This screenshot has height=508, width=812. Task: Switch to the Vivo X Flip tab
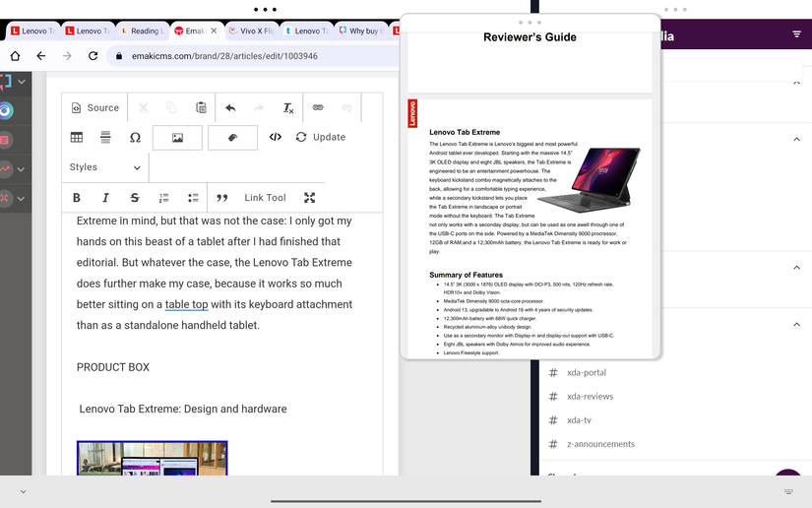tap(252, 32)
